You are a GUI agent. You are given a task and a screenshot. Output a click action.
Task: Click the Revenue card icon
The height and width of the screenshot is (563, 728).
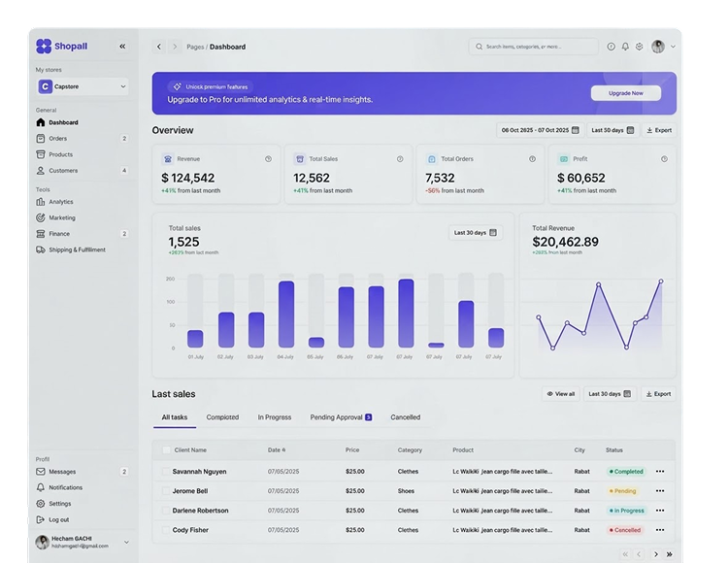click(x=168, y=159)
